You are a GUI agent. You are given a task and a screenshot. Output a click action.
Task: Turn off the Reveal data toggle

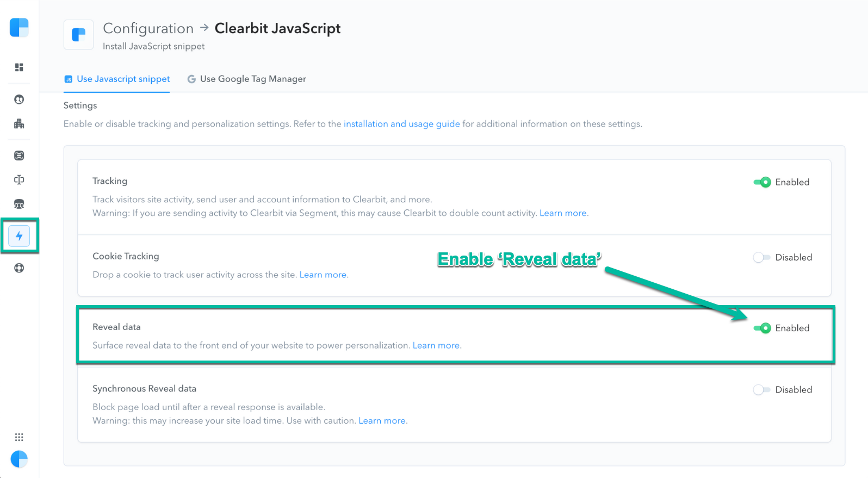(x=762, y=328)
